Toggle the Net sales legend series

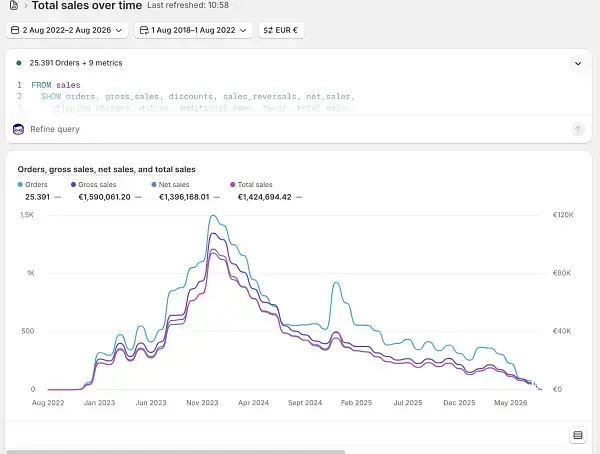pos(171,185)
